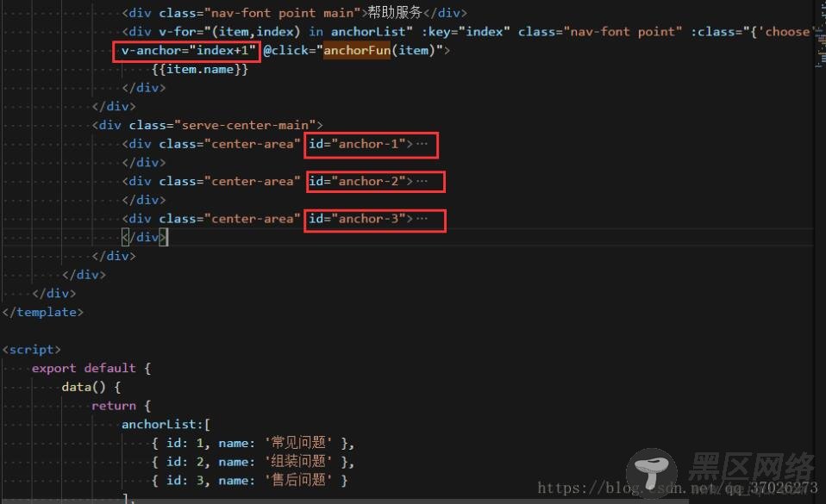Click the 帮助服务 text in nav div
The width and height of the screenshot is (826, 504).
395,12
